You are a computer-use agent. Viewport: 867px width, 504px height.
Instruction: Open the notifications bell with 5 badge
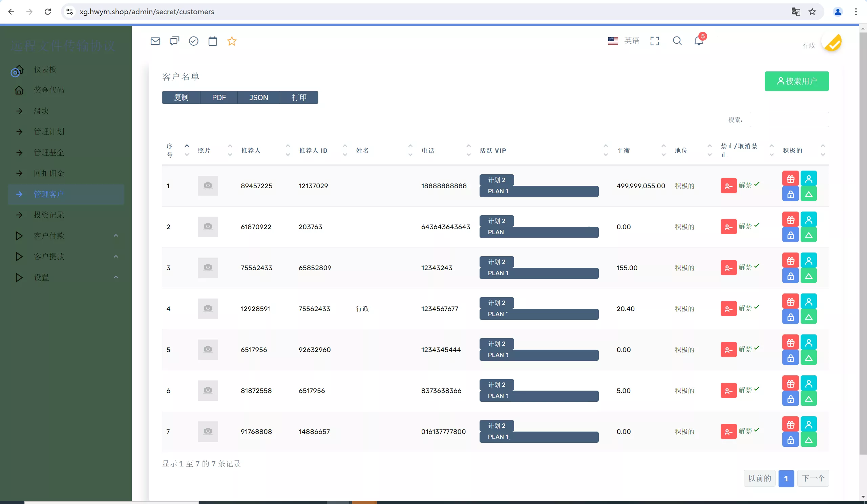pyautogui.click(x=698, y=41)
